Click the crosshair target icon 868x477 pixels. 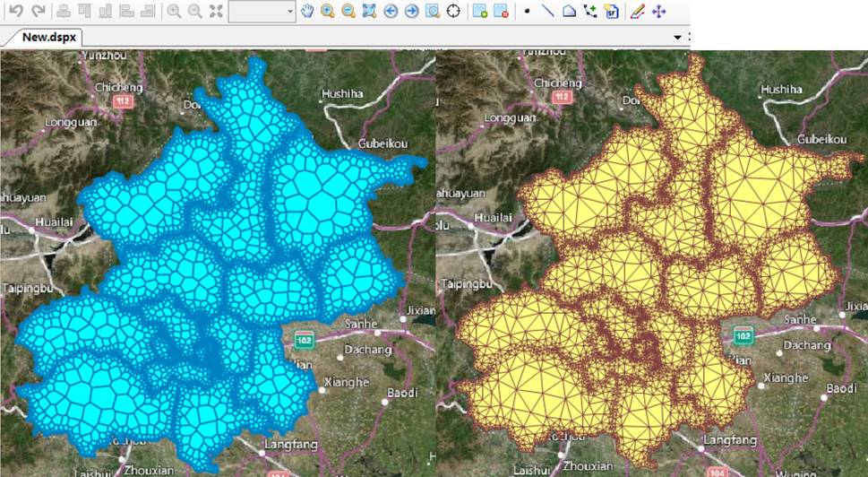pyautogui.click(x=454, y=12)
